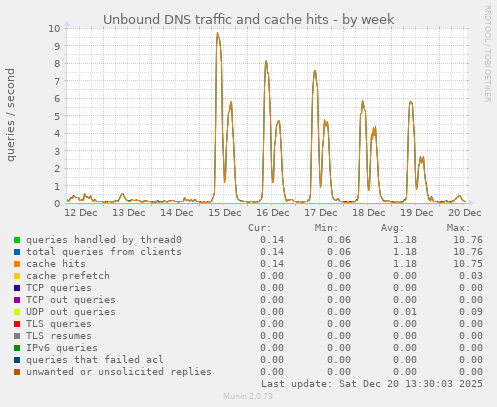Click the '16 Dec' x-axis label
The image size is (497, 407).
pos(273,213)
